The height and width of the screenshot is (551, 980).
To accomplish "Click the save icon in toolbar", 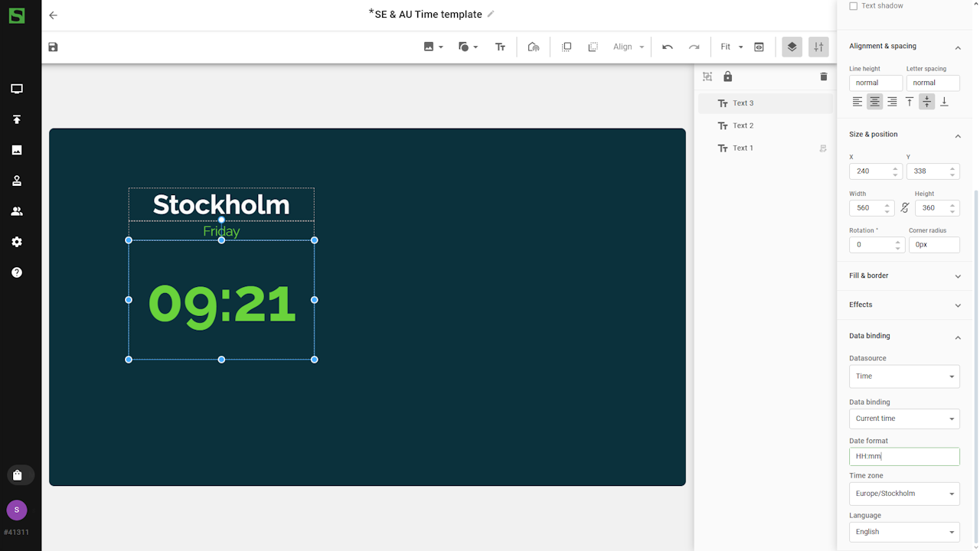I will pos(53,47).
